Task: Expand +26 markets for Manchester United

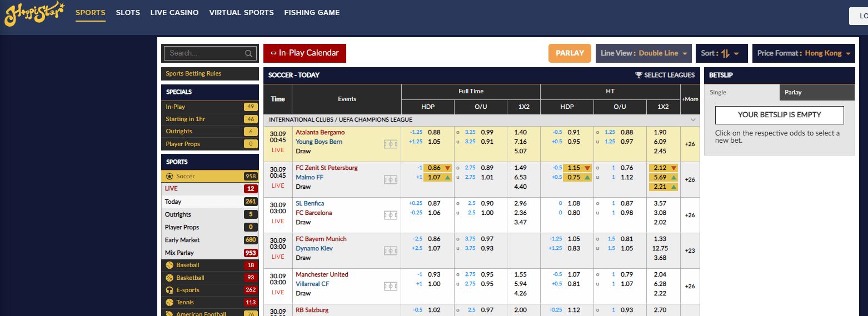Action: (690, 286)
